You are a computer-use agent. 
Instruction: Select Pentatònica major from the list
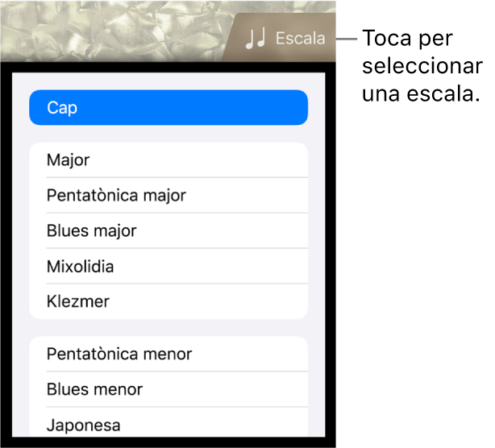coord(168,195)
